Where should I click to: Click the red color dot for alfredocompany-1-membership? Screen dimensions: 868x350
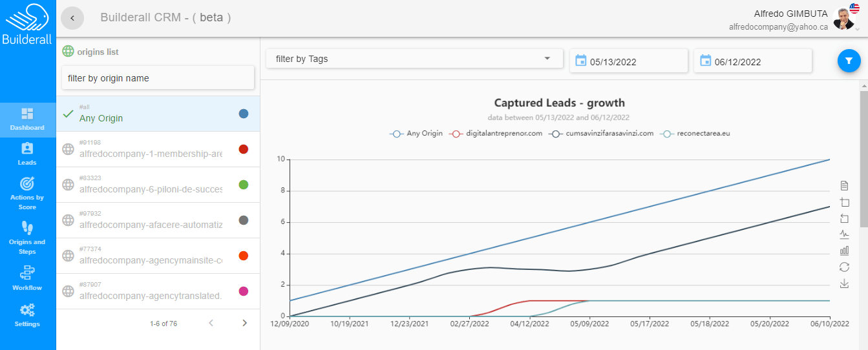pyautogui.click(x=244, y=149)
